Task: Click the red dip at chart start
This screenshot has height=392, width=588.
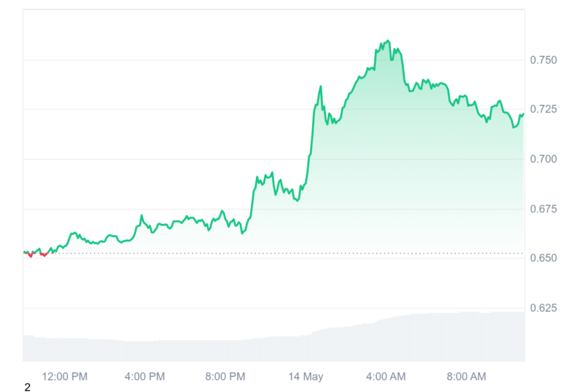Action: coord(30,256)
